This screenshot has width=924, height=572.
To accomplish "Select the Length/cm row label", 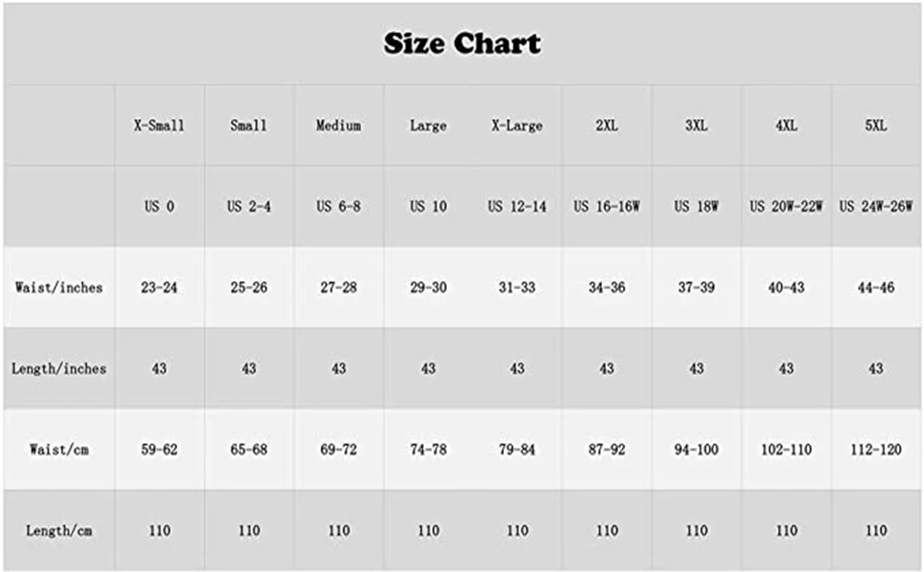I will (59, 531).
